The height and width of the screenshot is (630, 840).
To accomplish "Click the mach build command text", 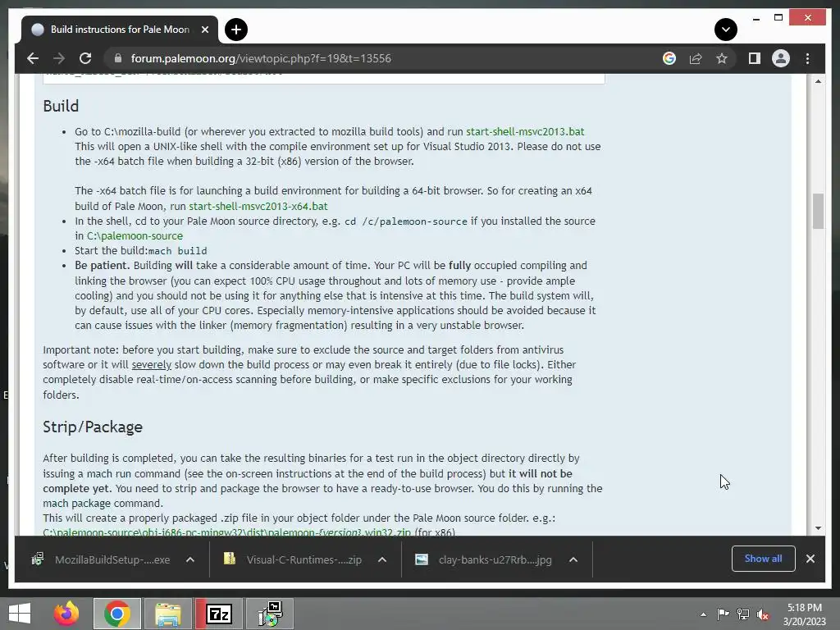I will 177,251.
